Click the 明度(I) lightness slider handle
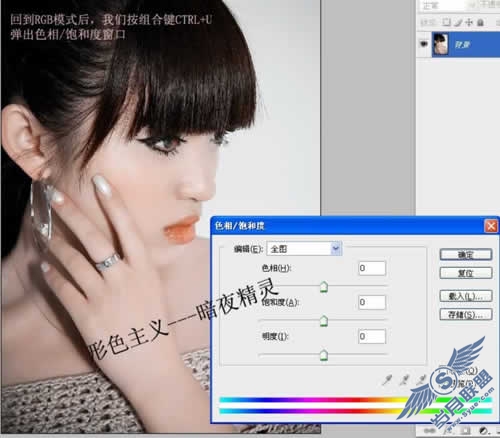Image resolution: width=500 pixels, height=438 pixels. [x=324, y=355]
